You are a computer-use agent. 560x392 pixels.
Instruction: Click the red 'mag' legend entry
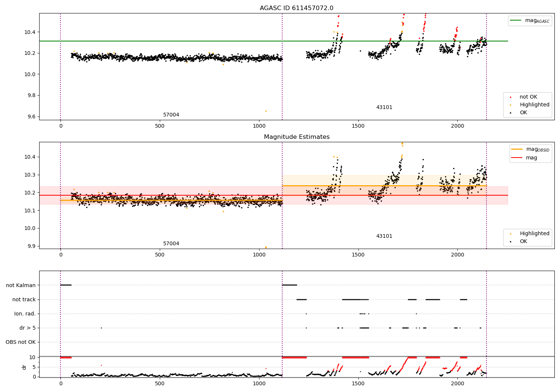(525, 158)
